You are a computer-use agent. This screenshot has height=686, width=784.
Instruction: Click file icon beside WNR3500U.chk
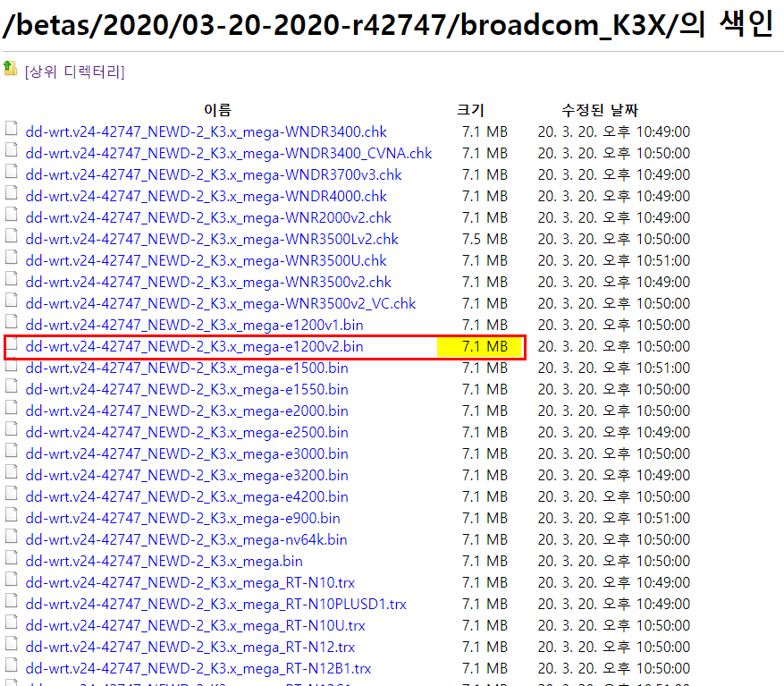click(12, 258)
